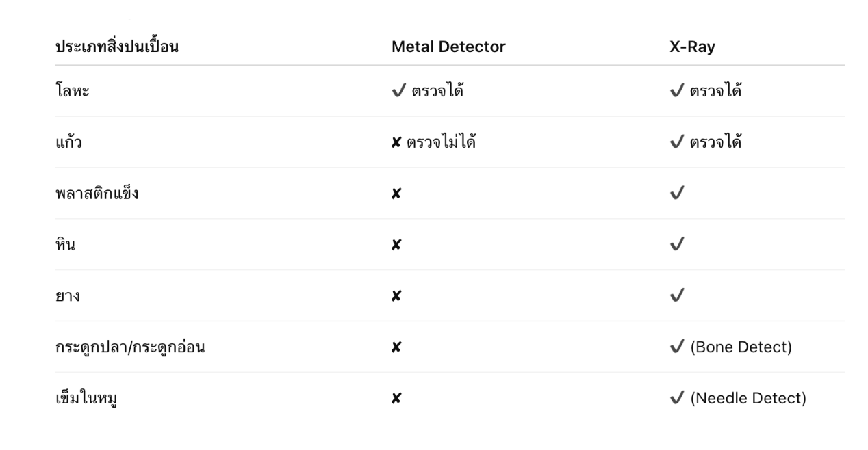Click the X mark in the เข็มในหมู row
868x450 pixels.
(396, 399)
